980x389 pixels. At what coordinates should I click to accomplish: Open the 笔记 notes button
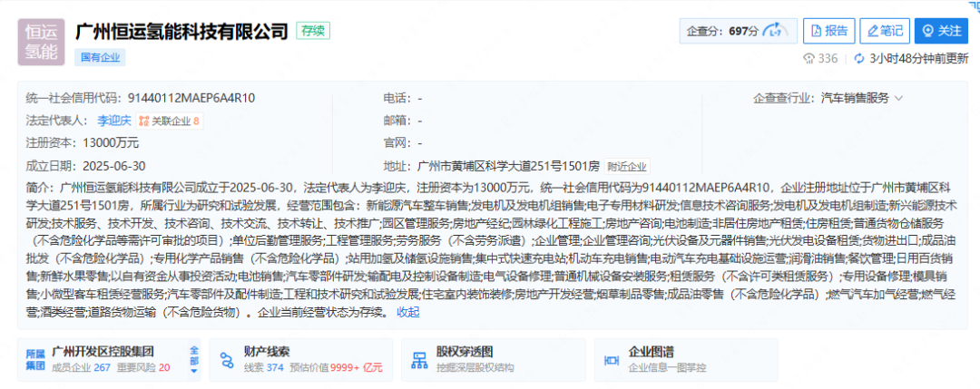coord(885,31)
